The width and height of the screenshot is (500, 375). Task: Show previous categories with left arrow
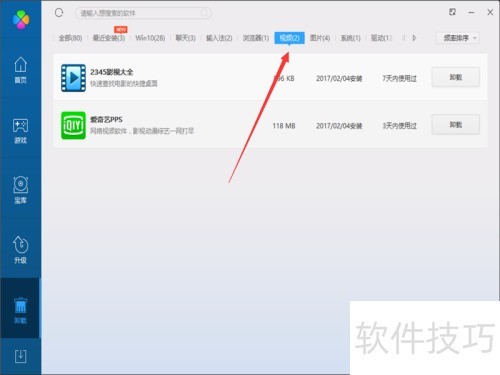click(404, 38)
